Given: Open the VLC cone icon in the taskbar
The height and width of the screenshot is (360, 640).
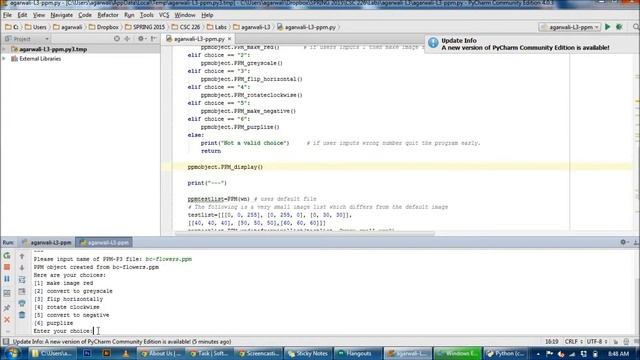Looking at the screenshot, I should click(126, 353).
